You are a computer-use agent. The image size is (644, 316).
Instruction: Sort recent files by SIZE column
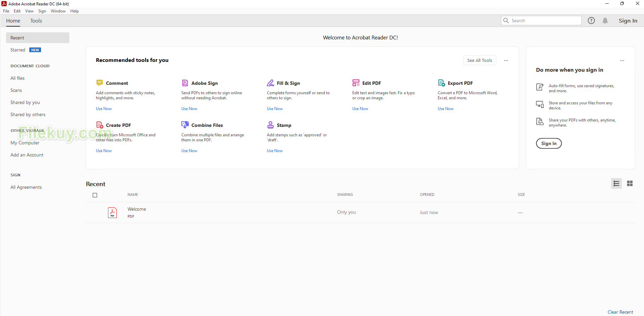tap(521, 195)
